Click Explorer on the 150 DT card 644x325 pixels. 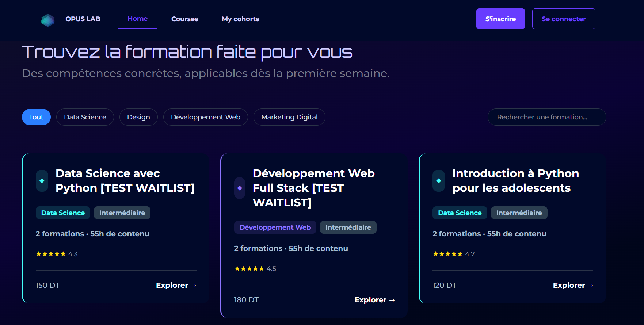[x=176, y=285]
